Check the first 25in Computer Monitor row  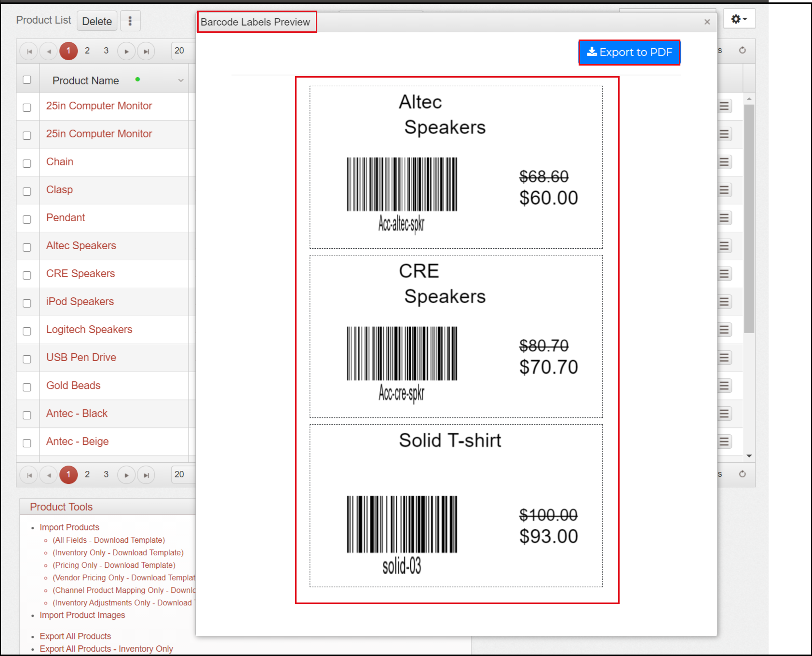pos(27,107)
